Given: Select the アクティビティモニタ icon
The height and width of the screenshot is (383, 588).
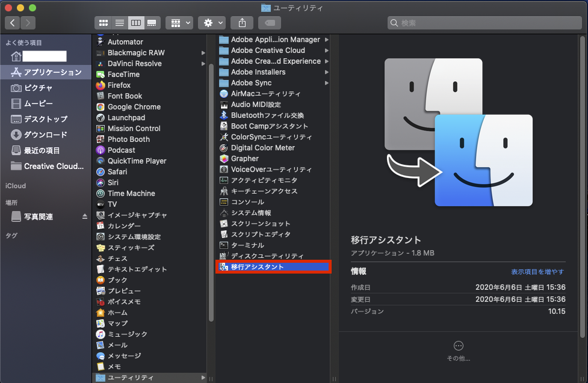Looking at the screenshot, I should click(x=223, y=180).
